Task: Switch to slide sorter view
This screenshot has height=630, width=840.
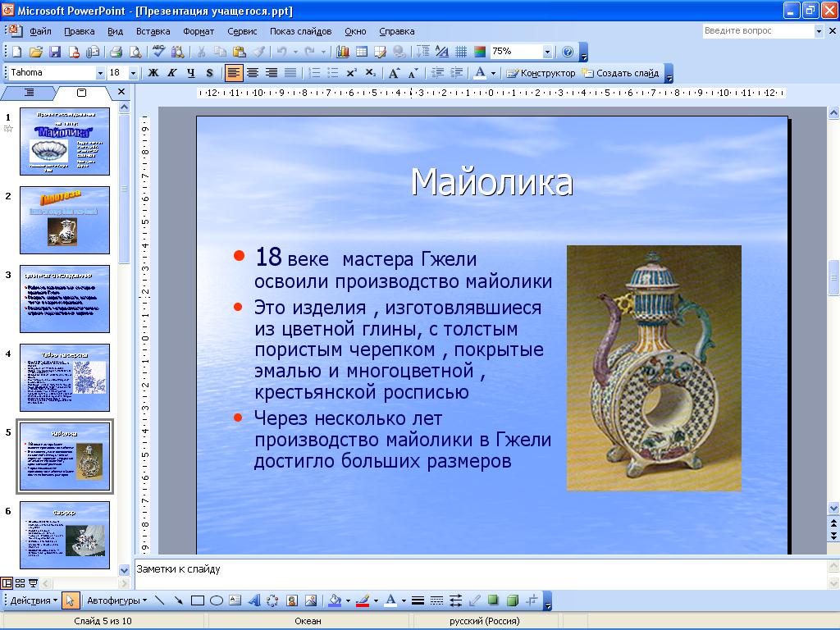Action: [20, 583]
